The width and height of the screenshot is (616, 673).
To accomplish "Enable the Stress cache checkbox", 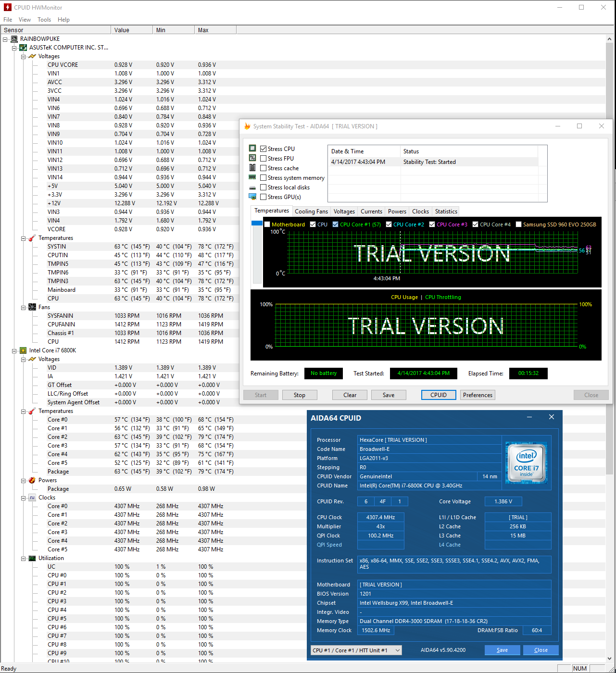I will (263, 168).
